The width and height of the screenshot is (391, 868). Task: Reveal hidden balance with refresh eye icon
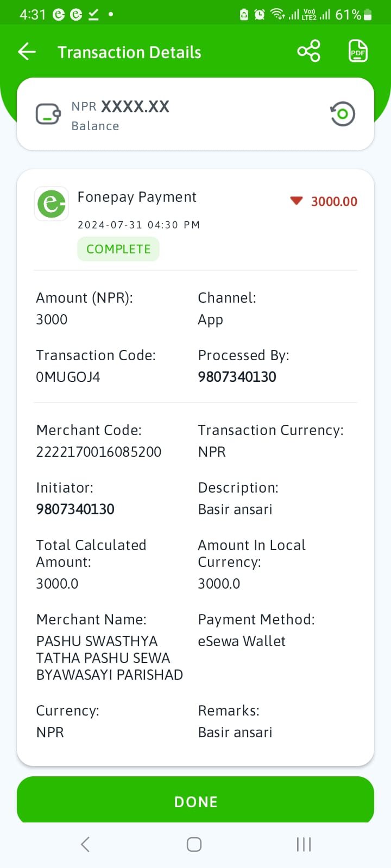[343, 114]
